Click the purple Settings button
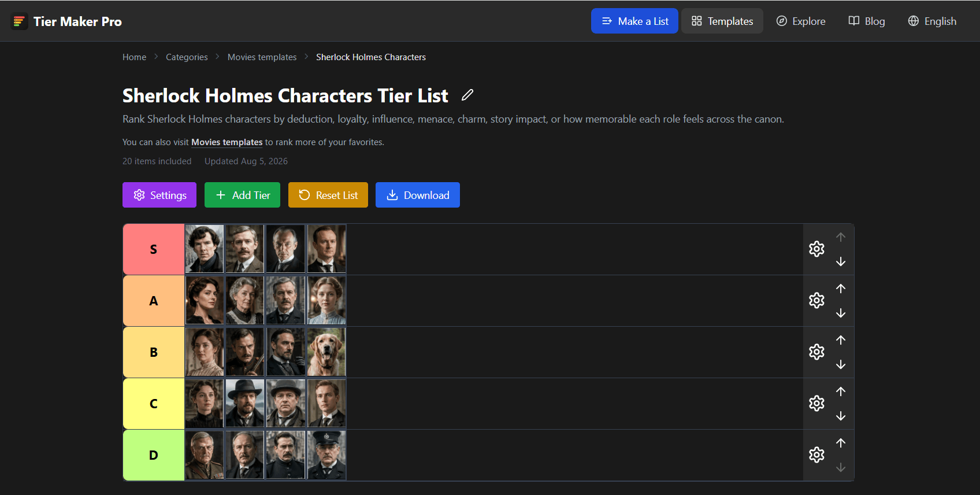Screen dimensions: 980x495 pyautogui.click(x=159, y=195)
